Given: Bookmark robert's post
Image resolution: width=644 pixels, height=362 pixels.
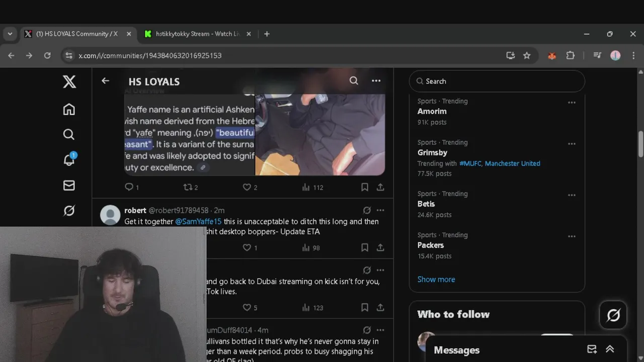Looking at the screenshot, I should pyautogui.click(x=365, y=247).
